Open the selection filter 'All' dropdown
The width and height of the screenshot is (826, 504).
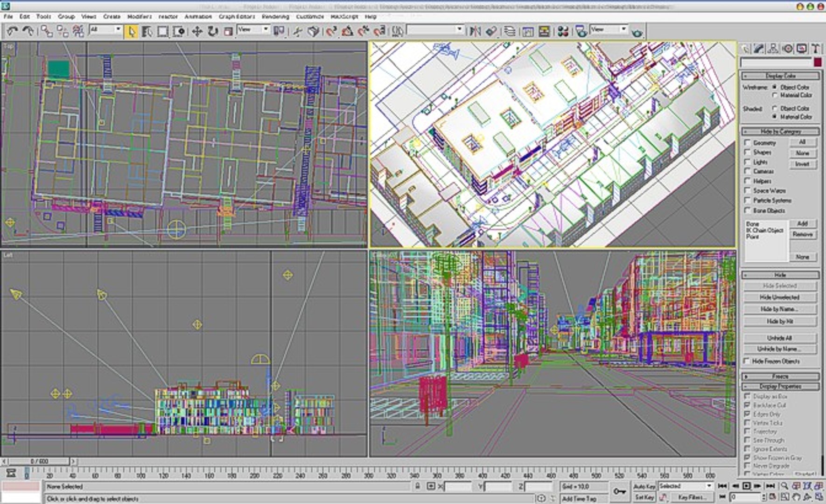(105, 29)
